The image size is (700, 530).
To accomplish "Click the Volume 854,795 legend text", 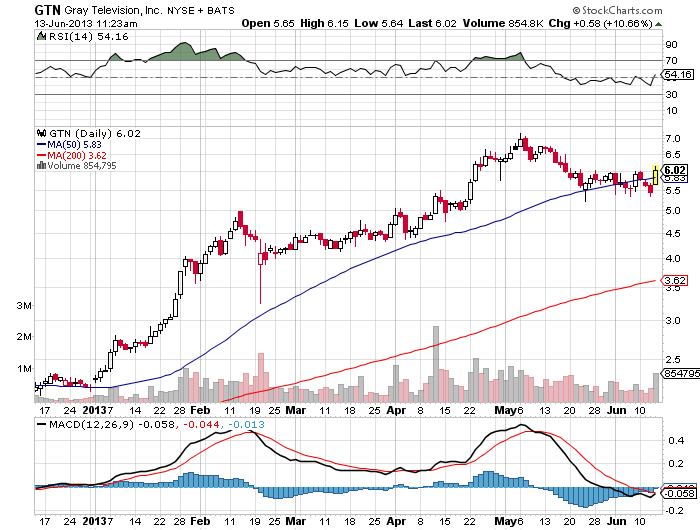I will (x=82, y=166).
